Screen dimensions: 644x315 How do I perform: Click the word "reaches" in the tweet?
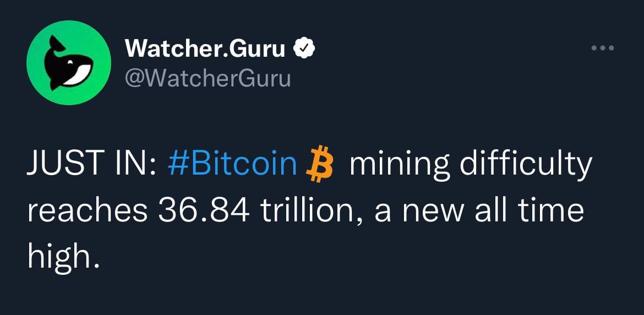pos(87,212)
